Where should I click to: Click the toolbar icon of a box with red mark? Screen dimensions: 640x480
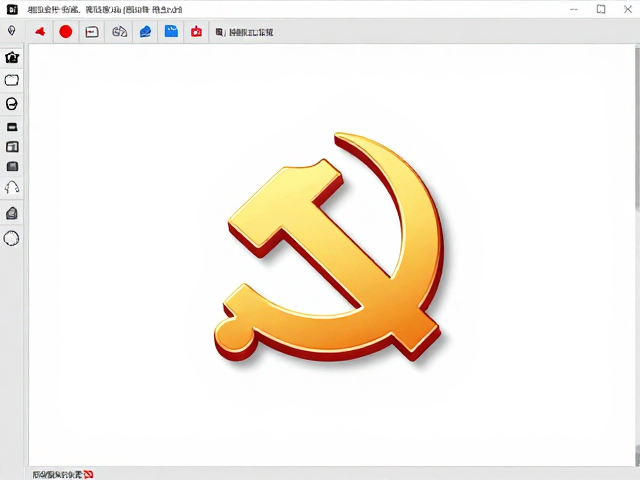tap(92, 31)
